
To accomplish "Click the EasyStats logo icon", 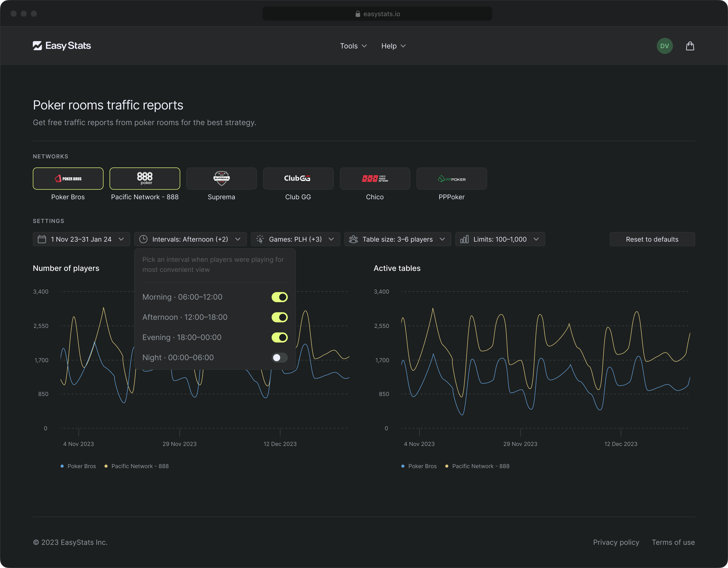I will [37, 45].
